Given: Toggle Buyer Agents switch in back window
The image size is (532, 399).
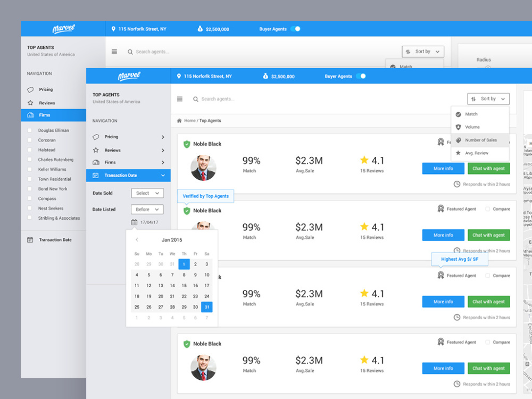Looking at the screenshot, I should click(296, 29).
